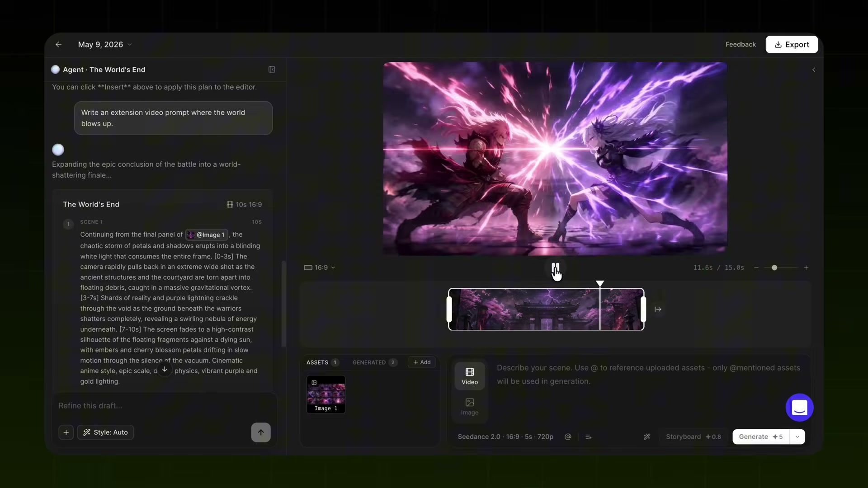This screenshot has height=488, width=868.
Task: Open the Style: Auto selector
Action: (105, 432)
